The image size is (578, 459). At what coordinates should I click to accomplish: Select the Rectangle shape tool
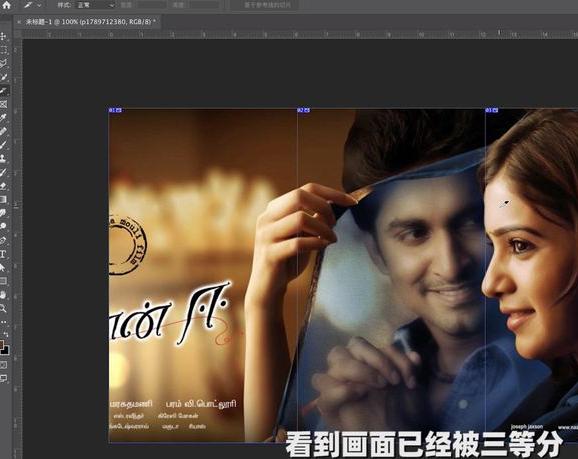coord(3,281)
